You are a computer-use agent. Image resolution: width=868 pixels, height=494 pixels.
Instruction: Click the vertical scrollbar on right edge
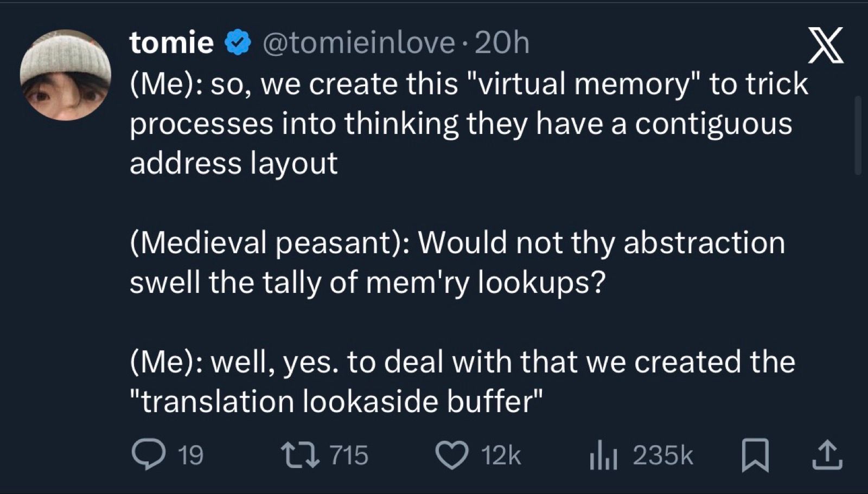(858, 136)
